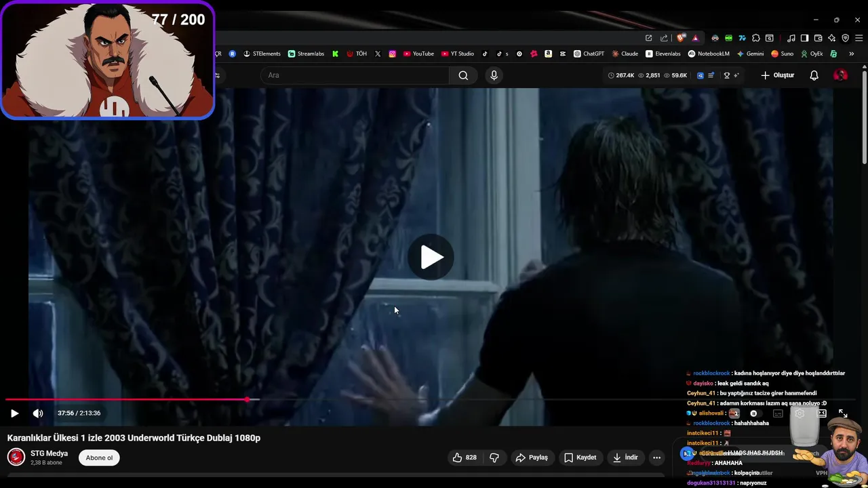
Task: Open the Brave Rewards triangle icon
Action: pos(696,38)
